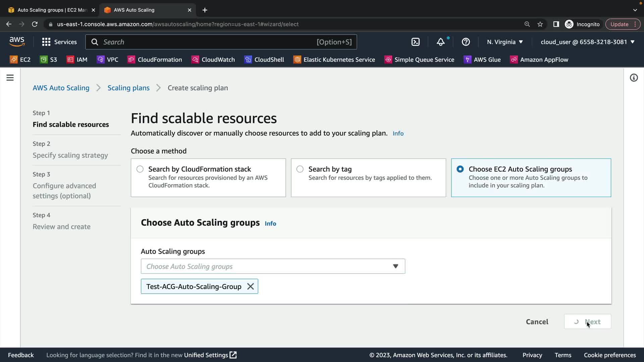Image resolution: width=644 pixels, height=362 pixels.
Task: Toggle the hamburger side navigation menu
Action: (x=10, y=78)
